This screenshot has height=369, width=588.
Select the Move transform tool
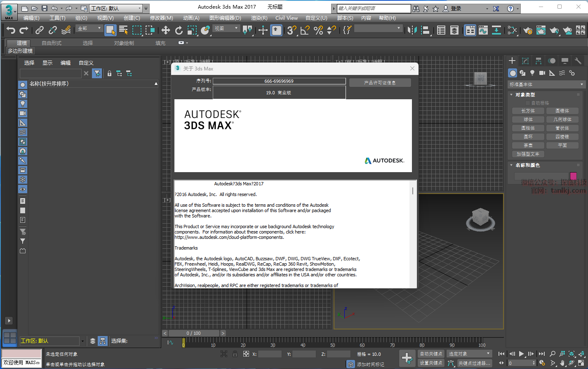click(x=165, y=30)
